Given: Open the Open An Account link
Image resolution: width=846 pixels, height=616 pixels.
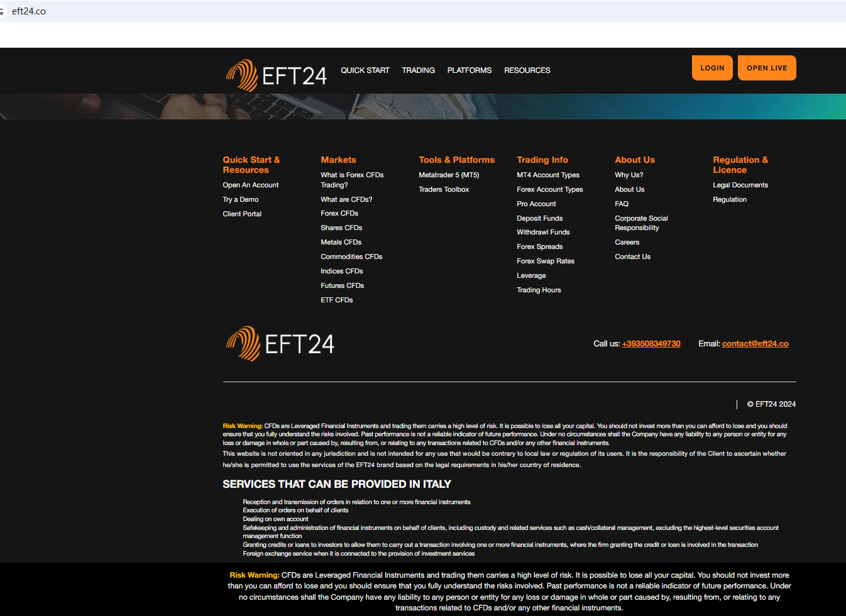Looking at the screenshot, I should coord(251,185).
